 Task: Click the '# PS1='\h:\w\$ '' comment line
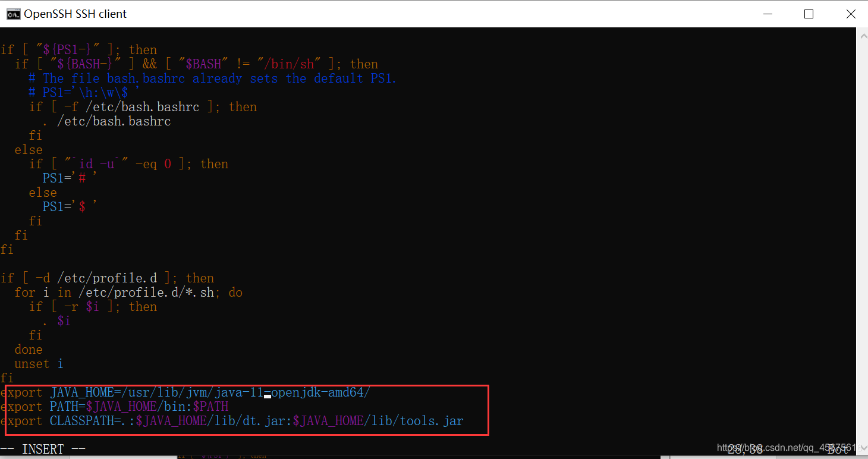84,93
